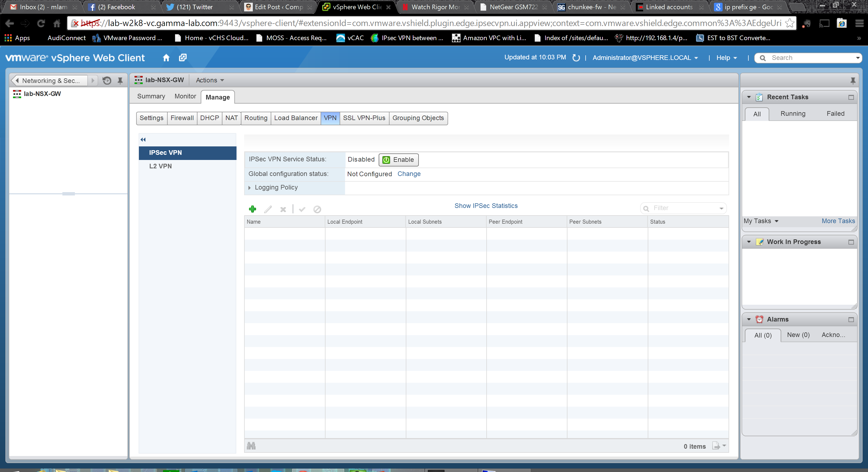Click the navigator history icon
The height and width of the screenshot is (472, 868).
(107, 81)
